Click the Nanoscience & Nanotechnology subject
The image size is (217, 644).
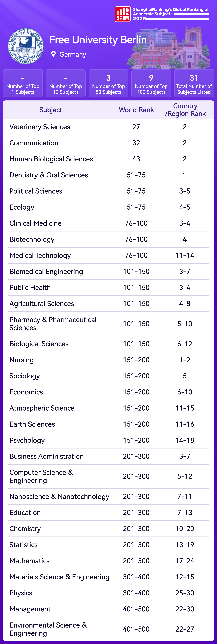tap(59, 497)
